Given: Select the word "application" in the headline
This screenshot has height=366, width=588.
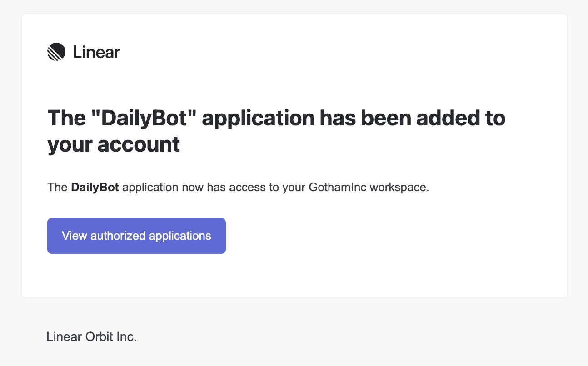Looking at the screenshot, I should tap(258, 118).
